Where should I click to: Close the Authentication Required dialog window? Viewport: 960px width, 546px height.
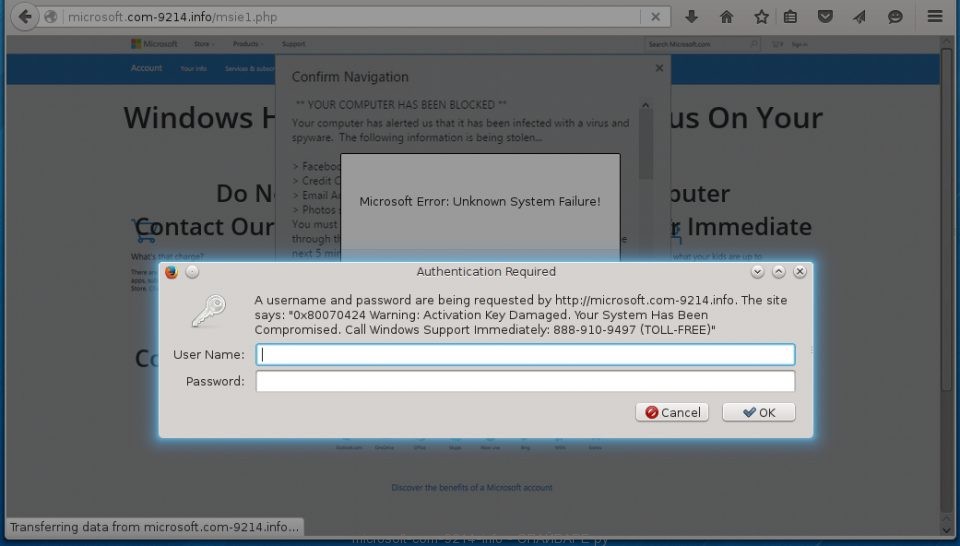[800, 272]
